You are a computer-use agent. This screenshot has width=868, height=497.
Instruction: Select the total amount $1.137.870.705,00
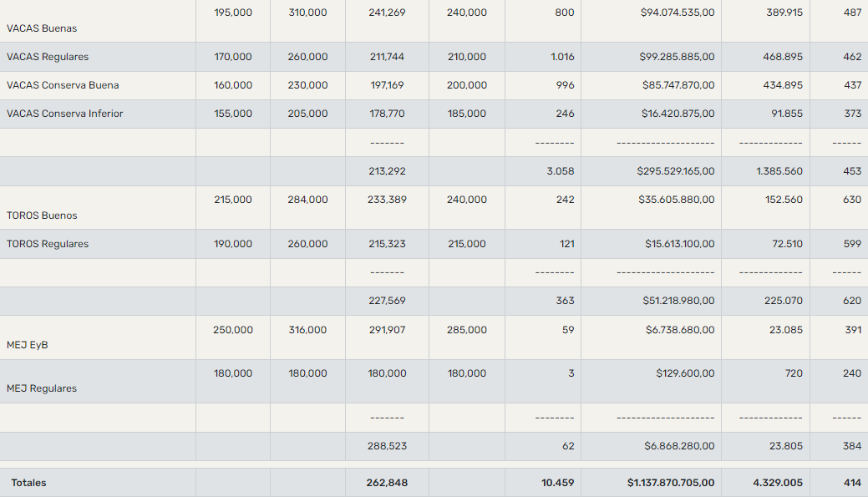[x=671, y=483]
